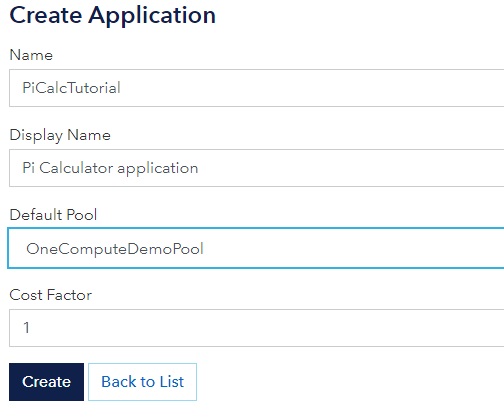Focus the Default Pool field with OneComputeDemoPool
504x417 pixels.
(x=256, y=248)
